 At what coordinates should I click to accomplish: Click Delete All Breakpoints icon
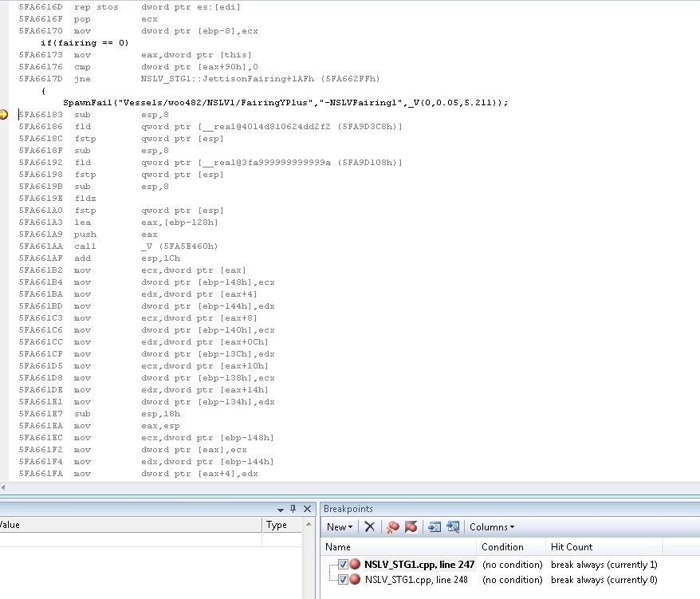[x=393, y=527]
